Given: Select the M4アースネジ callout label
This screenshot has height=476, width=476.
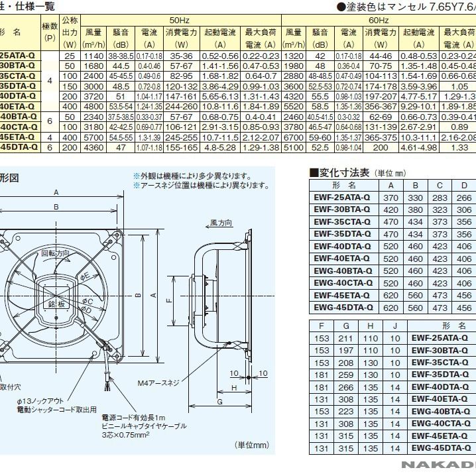Looking at the screenshot, I should (x=160, y=384).
